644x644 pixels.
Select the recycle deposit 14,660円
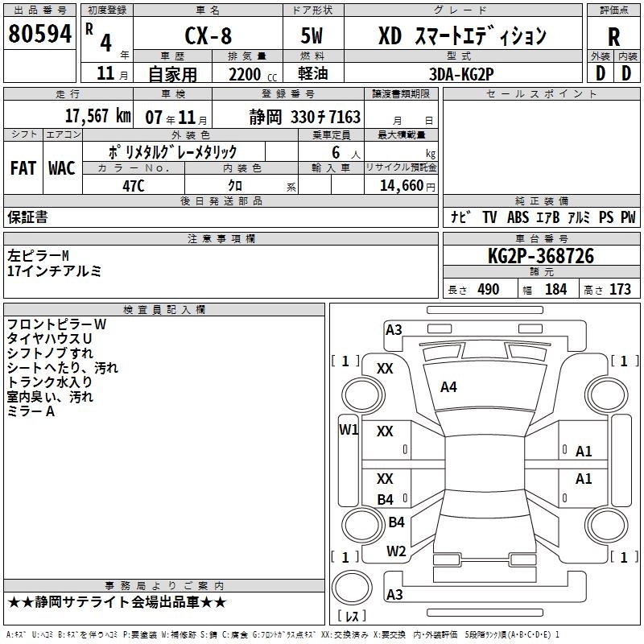coord(407,186)
